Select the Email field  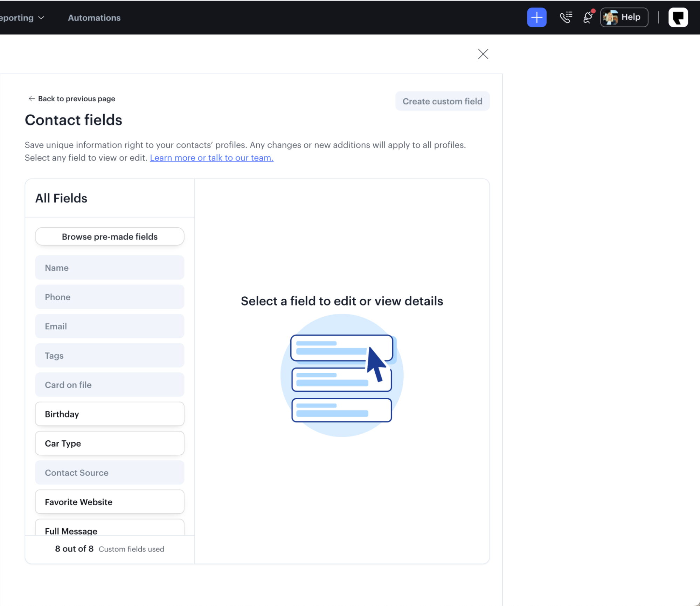[110, 326]
